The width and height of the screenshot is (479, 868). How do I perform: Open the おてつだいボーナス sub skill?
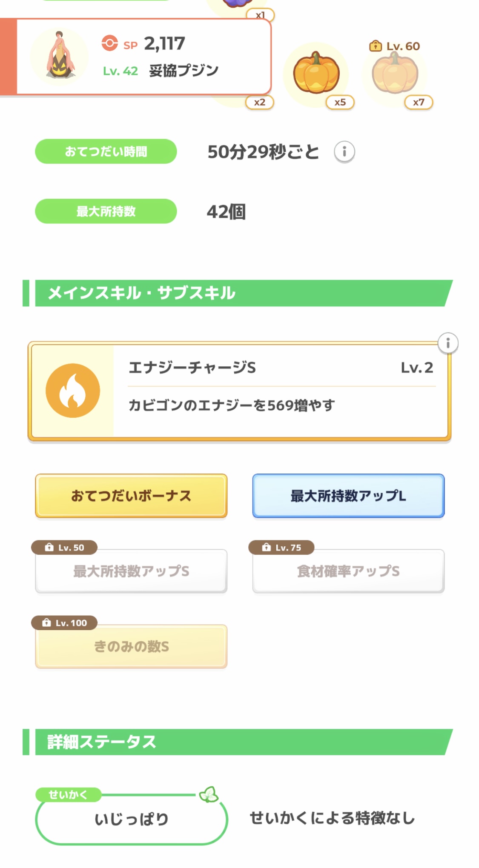point(131,496)
